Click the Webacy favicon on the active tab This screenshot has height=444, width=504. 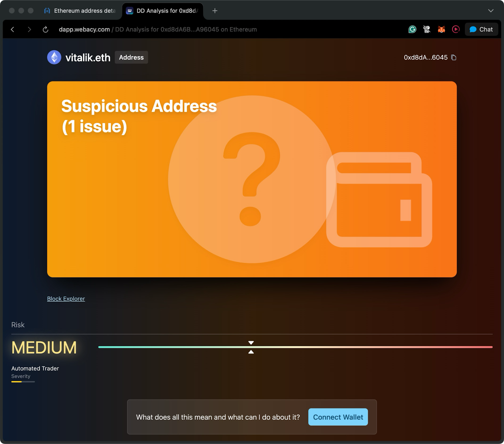[129, 11]
